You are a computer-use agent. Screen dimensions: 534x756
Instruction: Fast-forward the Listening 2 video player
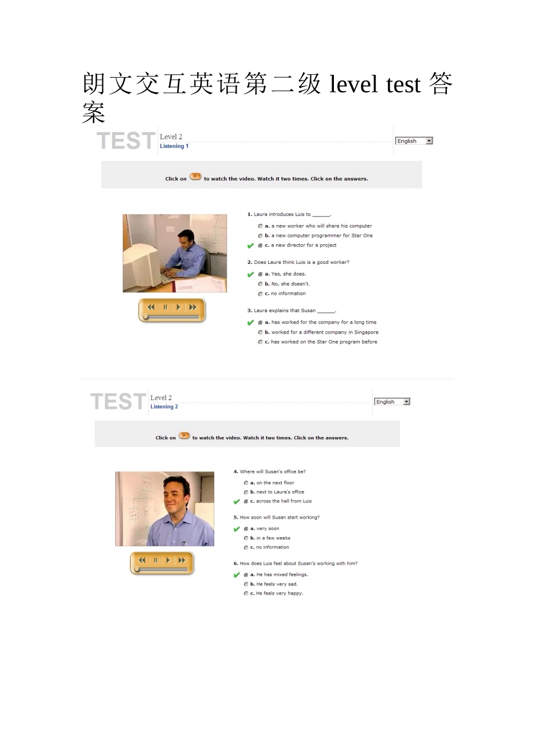coord(182,560)
